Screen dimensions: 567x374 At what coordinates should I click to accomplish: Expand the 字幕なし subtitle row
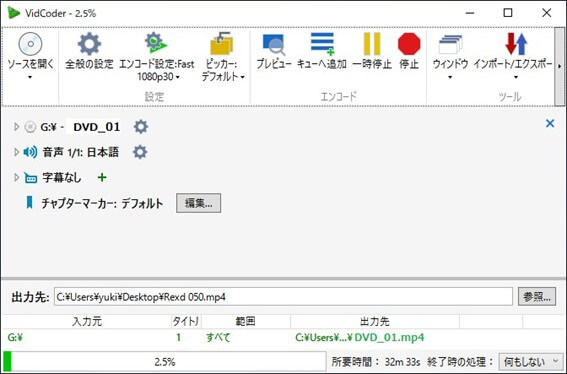click(16, 177)
